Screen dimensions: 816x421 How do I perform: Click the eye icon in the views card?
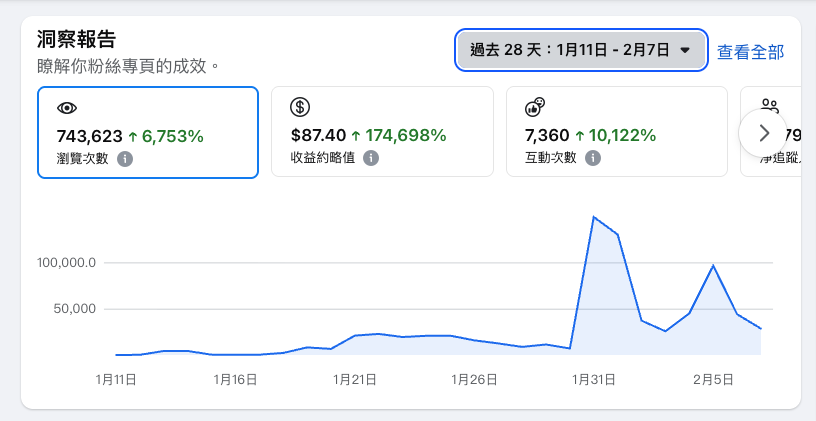pos(67,108)
